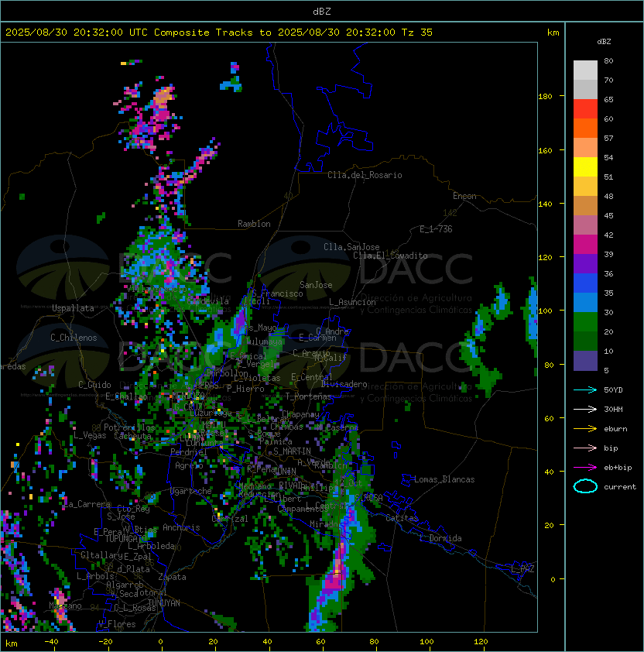The width and height of the screenshot is (644, 652).
Task: Click the 'E_1-736' station label
Action: tap(436, 229)
